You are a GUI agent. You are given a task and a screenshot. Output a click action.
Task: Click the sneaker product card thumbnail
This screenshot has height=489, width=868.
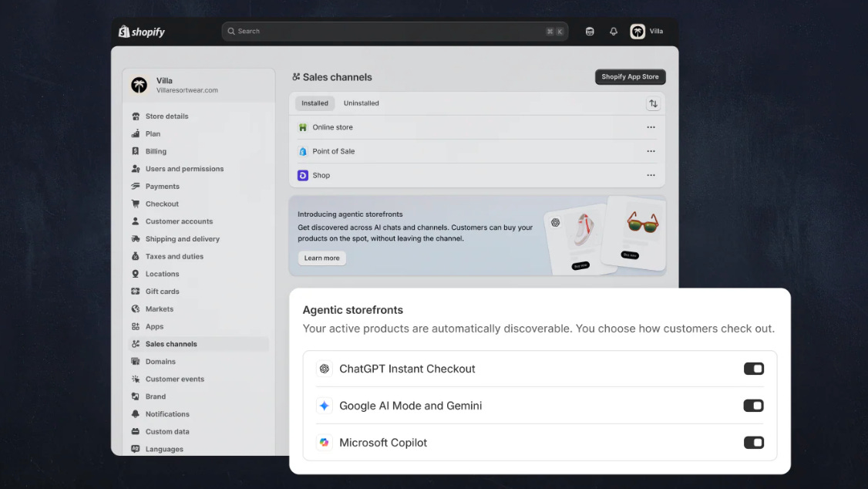pyautogui.click(x=578, y=240)
